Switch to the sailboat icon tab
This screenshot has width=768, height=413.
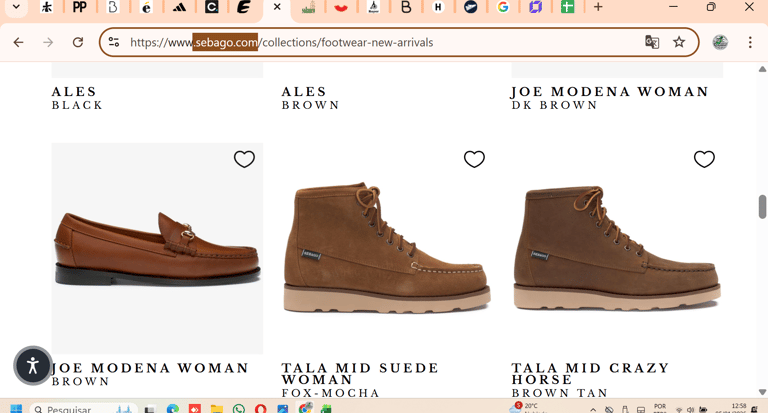[x=373, y=7]
